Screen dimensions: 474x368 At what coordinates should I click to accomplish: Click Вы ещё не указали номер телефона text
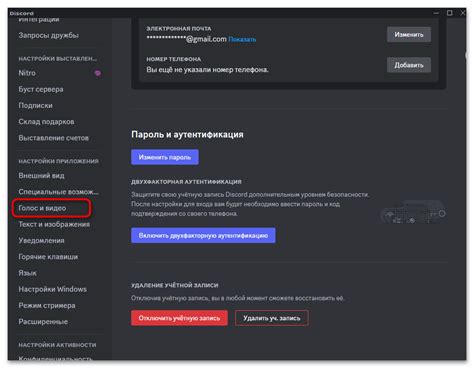[207, 70]
